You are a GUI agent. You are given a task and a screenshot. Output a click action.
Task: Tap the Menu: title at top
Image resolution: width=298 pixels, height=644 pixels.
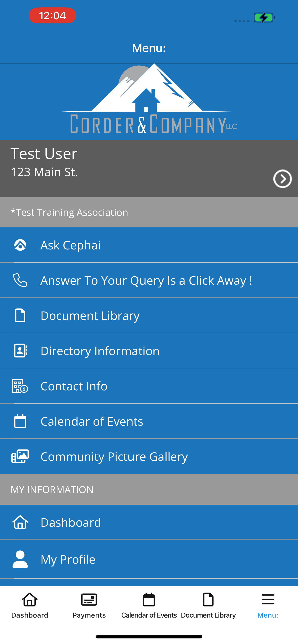pyautogui.click(x=149, y=48)
